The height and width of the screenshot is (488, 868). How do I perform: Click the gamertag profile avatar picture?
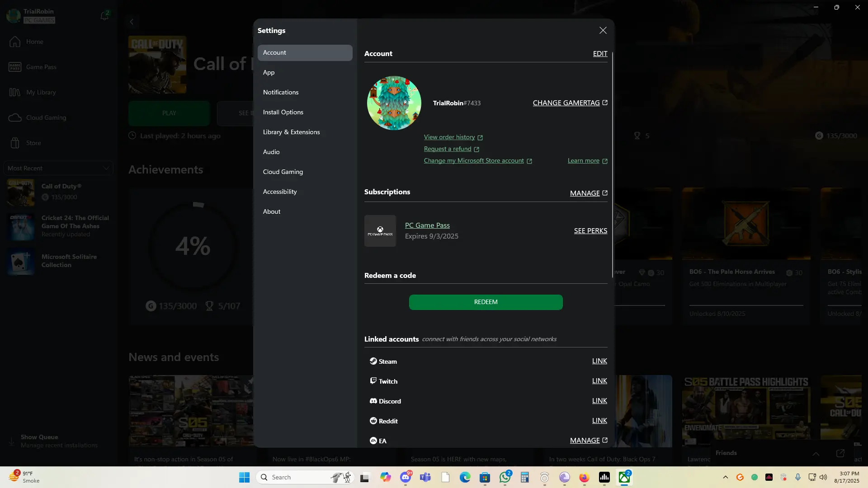pos(394,103)
